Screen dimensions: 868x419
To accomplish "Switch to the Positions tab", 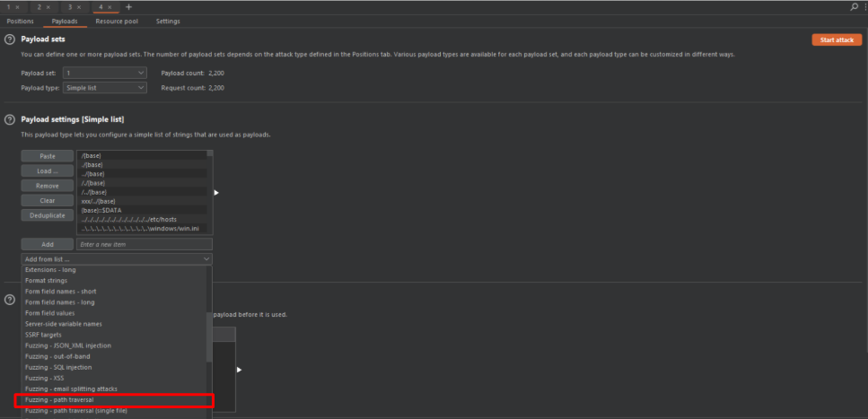I will [x=21, y=21].
